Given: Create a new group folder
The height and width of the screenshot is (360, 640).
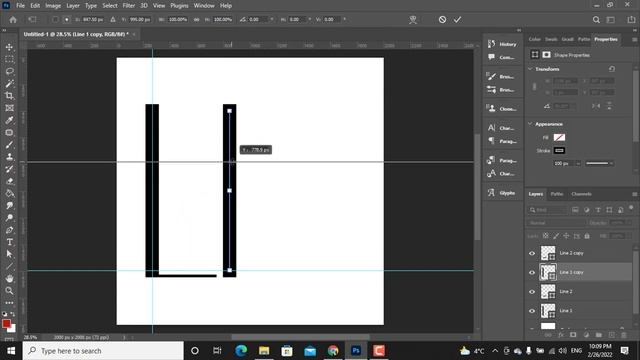Looking at the screenshot, I should pos(598,335).
